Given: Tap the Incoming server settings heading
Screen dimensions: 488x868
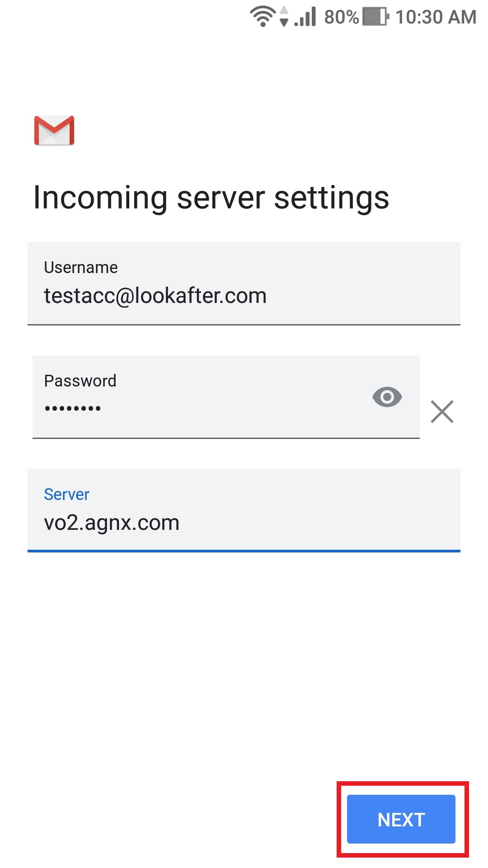Looking at the screenshot, I should [211, 198].
